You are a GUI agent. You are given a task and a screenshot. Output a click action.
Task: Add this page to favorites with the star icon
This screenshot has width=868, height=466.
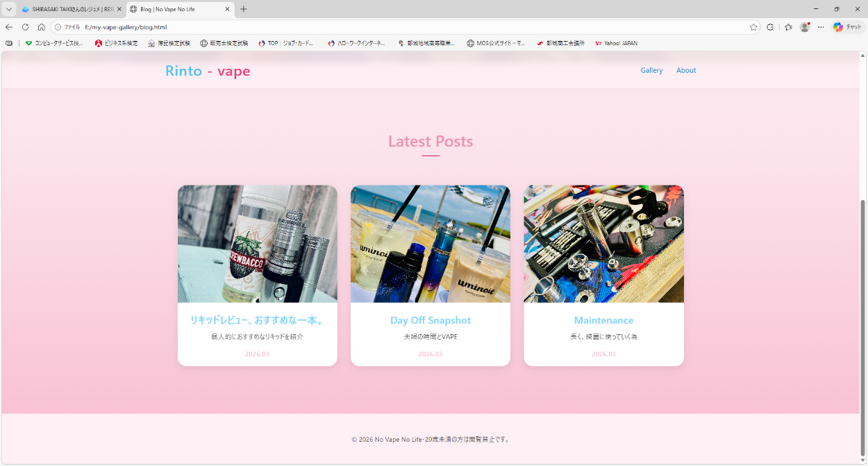753,27
